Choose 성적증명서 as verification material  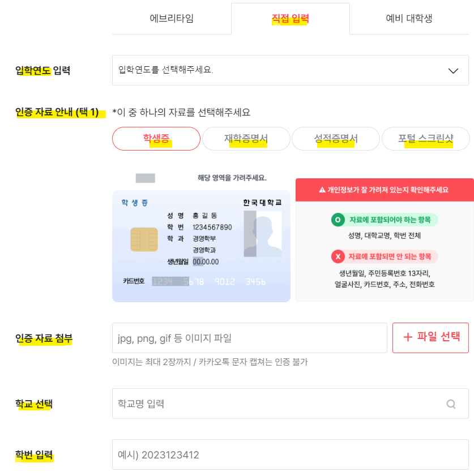click(335, 139)
